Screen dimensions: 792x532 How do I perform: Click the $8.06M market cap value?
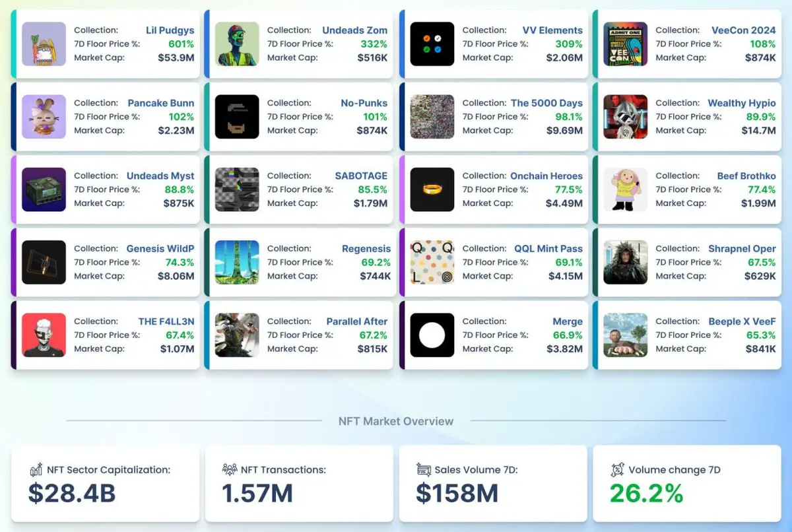point(176,276)
